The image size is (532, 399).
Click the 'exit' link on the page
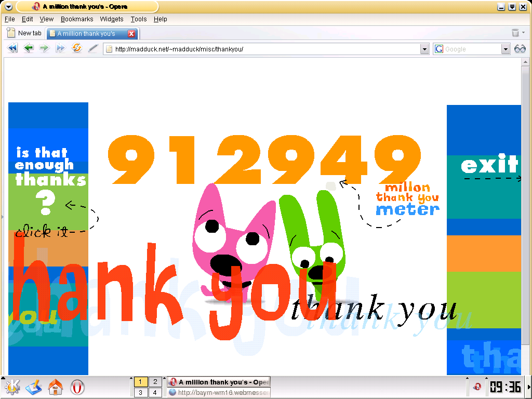(x=489, y=165)
